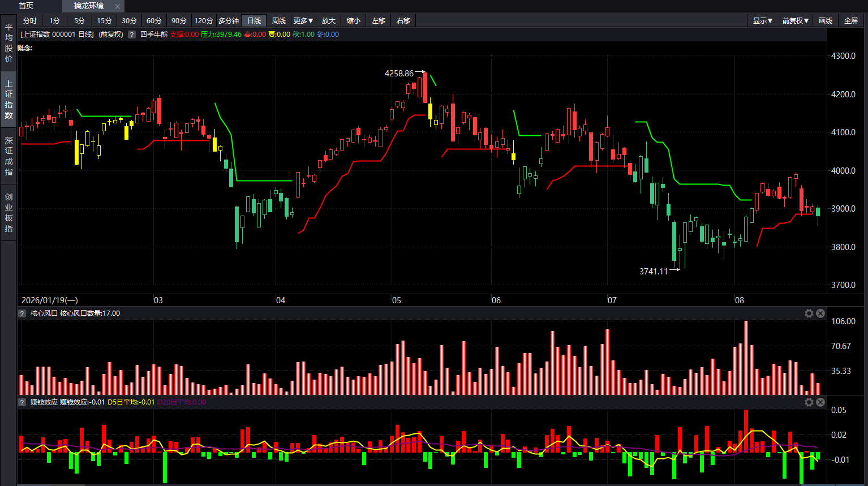Image resolution: width=868 pixels, height=486 pixels.
Task: Click the month 08 timeline label
Action: point(740,300)
